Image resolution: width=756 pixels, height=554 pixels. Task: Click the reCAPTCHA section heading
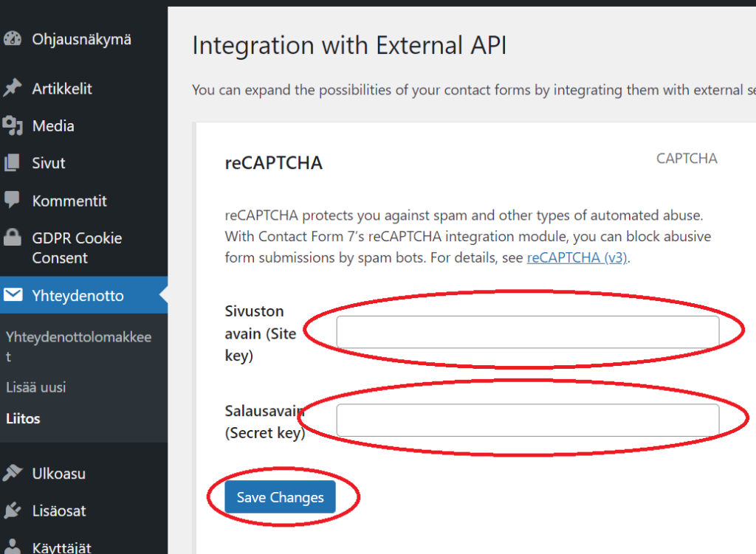tap(273, 163)
